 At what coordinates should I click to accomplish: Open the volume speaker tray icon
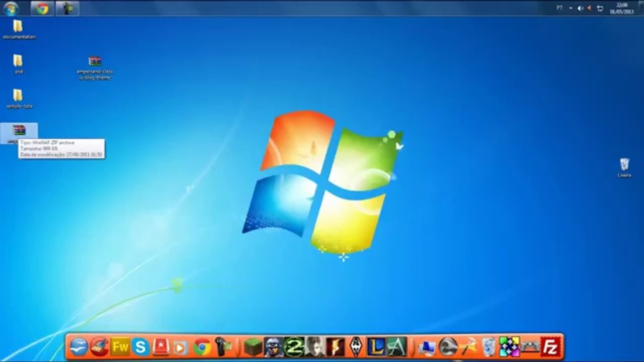point(580,8)
